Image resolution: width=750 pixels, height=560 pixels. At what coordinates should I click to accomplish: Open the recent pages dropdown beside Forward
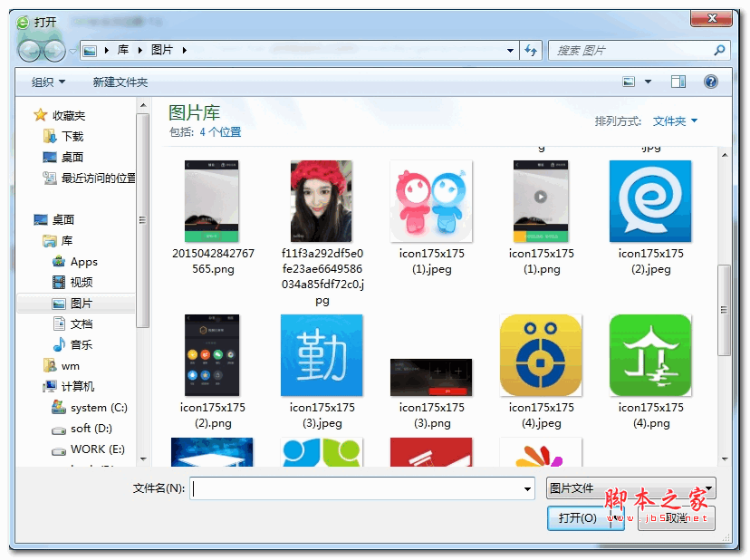click(72, 51)
